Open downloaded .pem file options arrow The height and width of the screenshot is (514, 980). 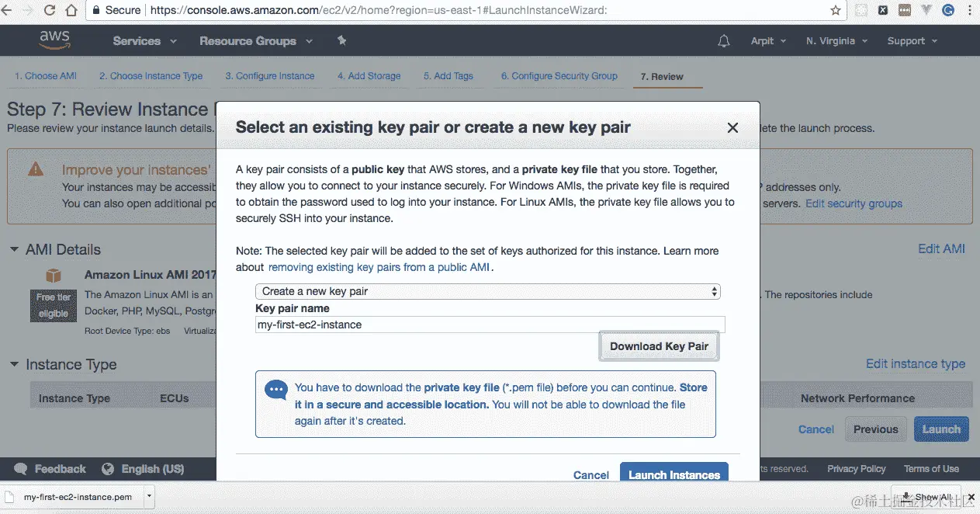click(150, 497)
